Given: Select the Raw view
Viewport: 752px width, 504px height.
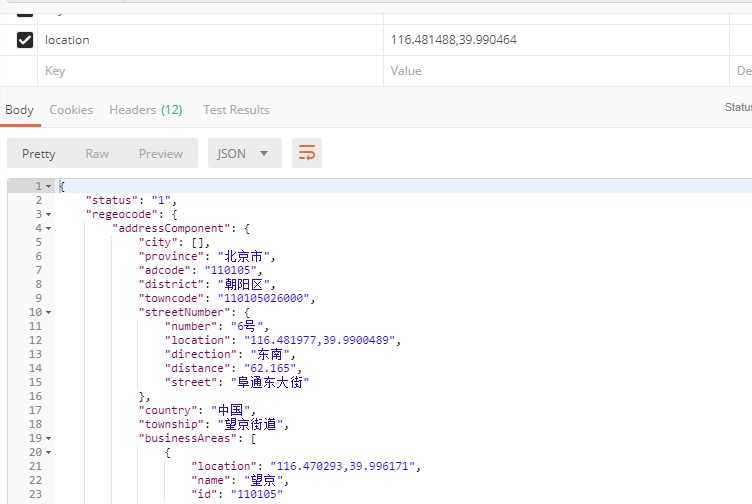Looking at the screenshot, I should [x=97, y=154].
